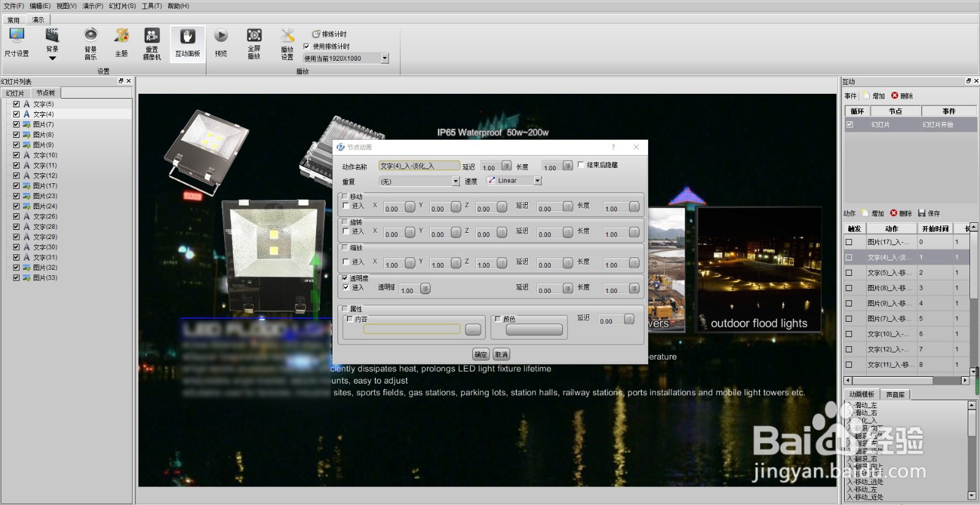The height and width of the screenshot is (505, 980).
Task: Switch to the 幻灯片 list tab
Action: pos(15,93)
